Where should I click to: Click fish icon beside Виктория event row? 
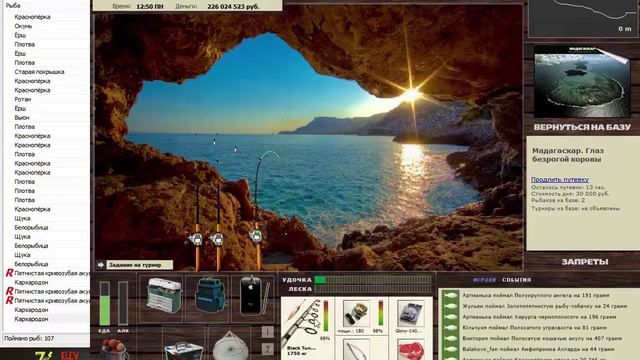(450, 338)
